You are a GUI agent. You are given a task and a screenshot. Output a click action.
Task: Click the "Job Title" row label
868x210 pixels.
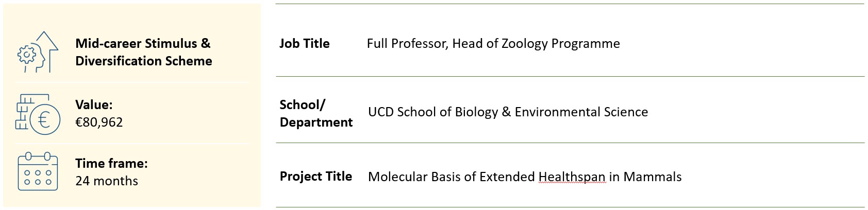point(304,43)
